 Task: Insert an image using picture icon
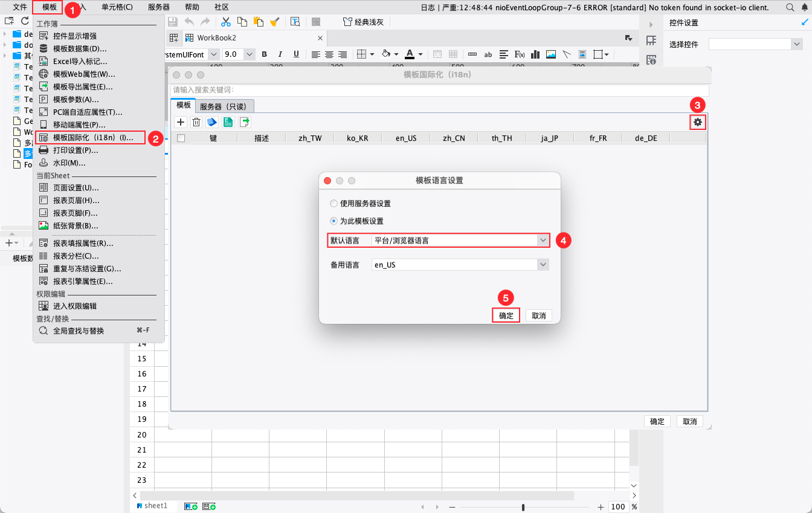click(x=551, y=54)
